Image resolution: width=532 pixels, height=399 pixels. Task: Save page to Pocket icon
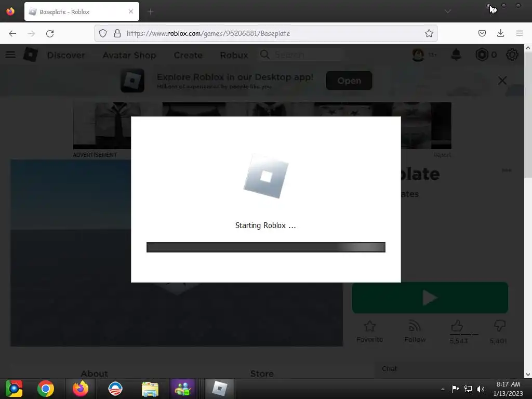click(x=482, y=33)
